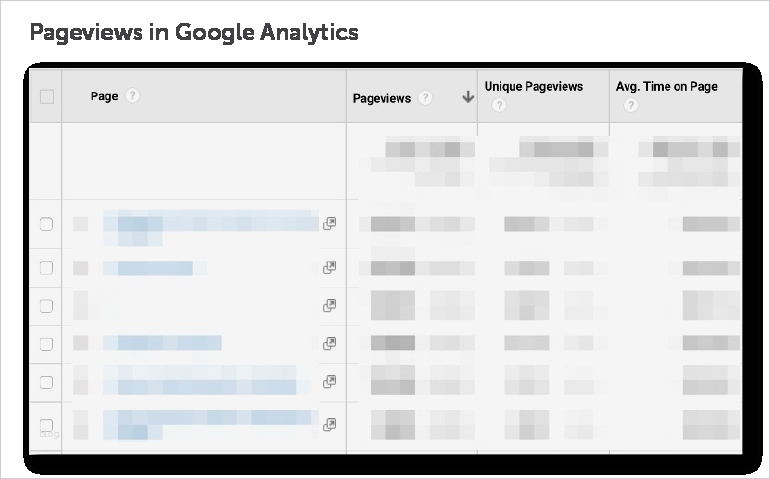Click the help icon beside Page header

point(133,96)
